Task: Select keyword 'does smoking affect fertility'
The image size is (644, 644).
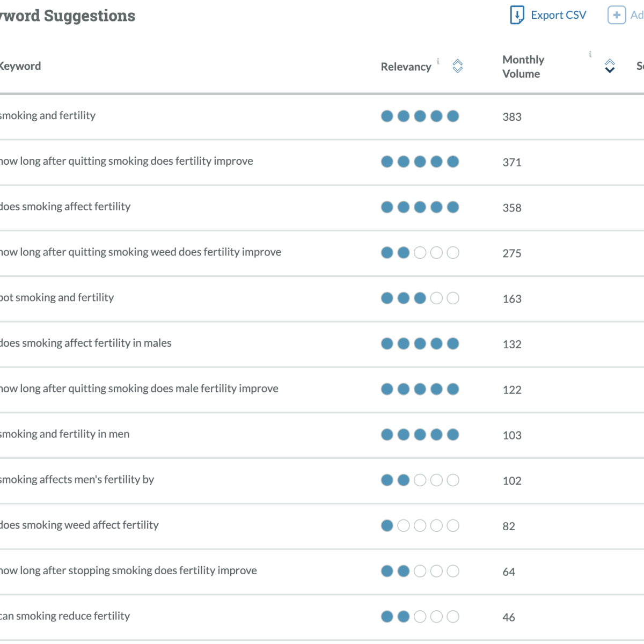Action: (x=65, y=207)
